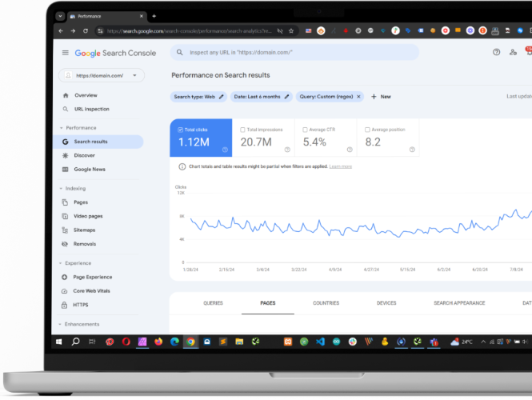532x400 pixels.
Task: Click the Inspect any URL search field
Action: [x=294, y=52]
